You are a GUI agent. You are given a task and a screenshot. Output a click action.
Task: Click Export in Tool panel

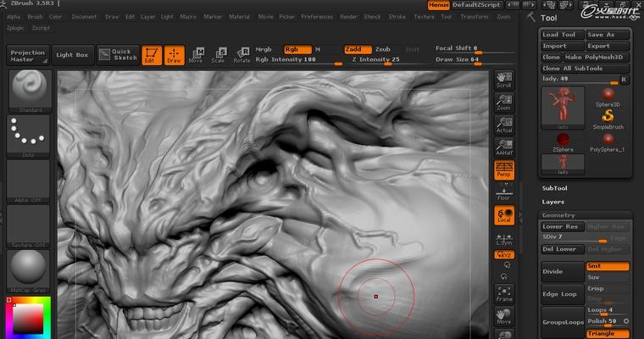coord(608,46)
